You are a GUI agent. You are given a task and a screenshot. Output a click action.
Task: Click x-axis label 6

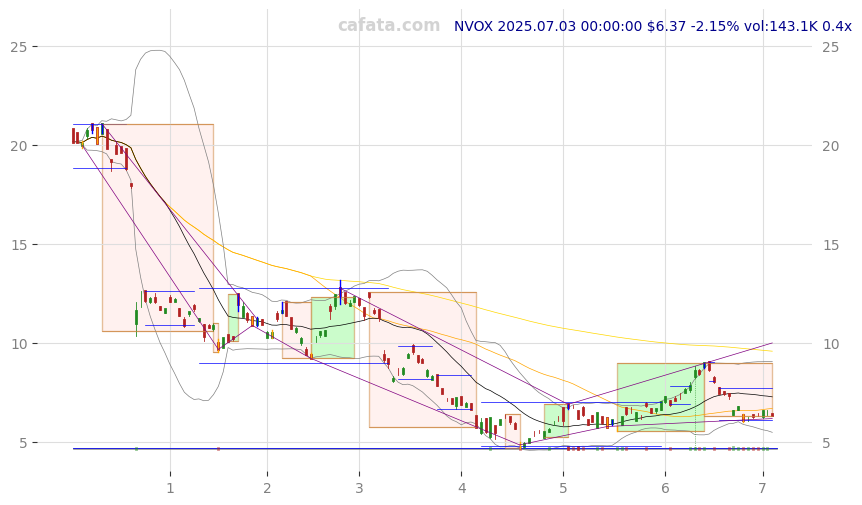click(x=665, y=488)
